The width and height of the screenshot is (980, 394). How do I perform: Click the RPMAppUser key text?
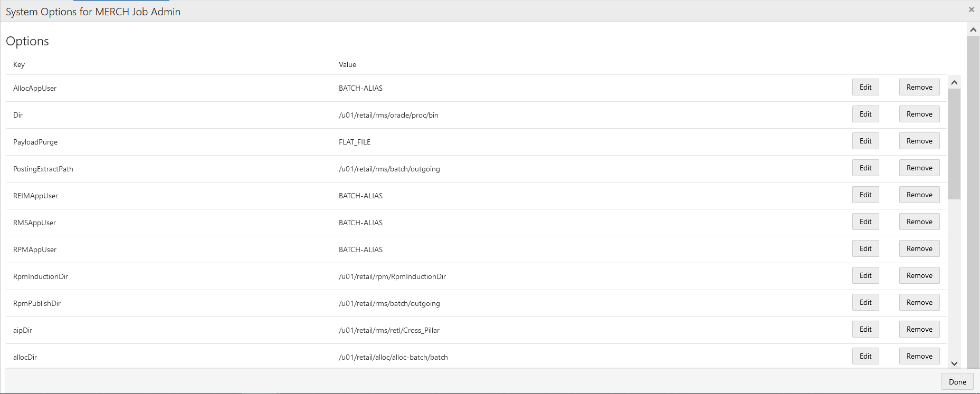[35, 249]
